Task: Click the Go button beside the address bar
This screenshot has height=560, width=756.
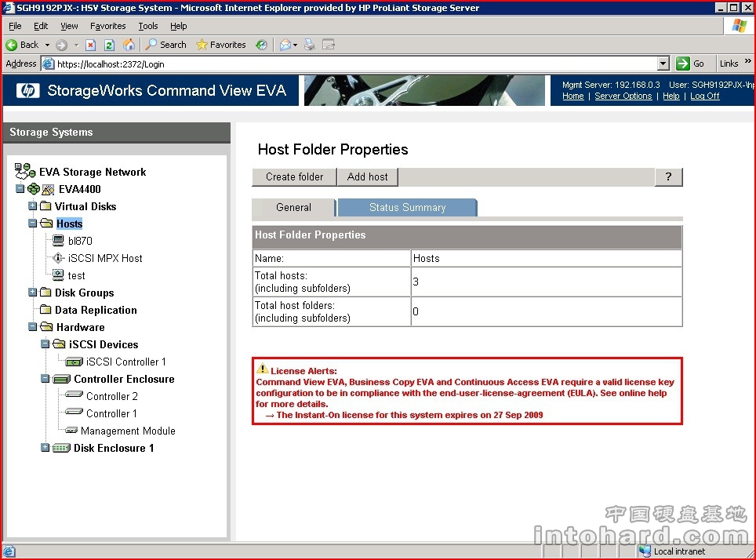Action: tap(690, 64)
